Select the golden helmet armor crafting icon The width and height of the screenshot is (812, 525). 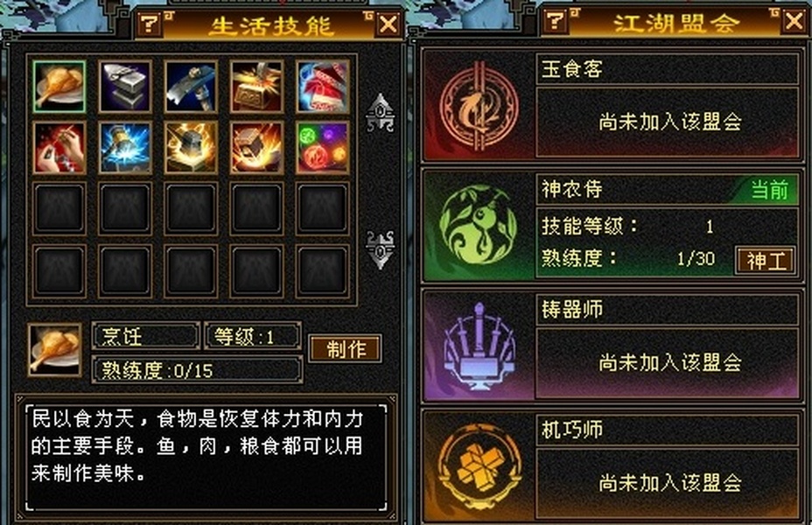191,148
